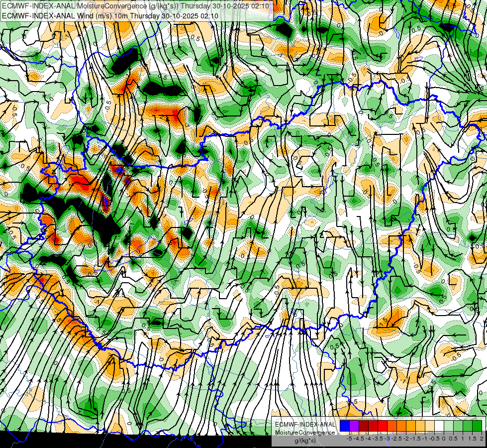Pick green swatch between 0.5 and 1
Viewport: 487px width, 448px height.
[458, 426]
